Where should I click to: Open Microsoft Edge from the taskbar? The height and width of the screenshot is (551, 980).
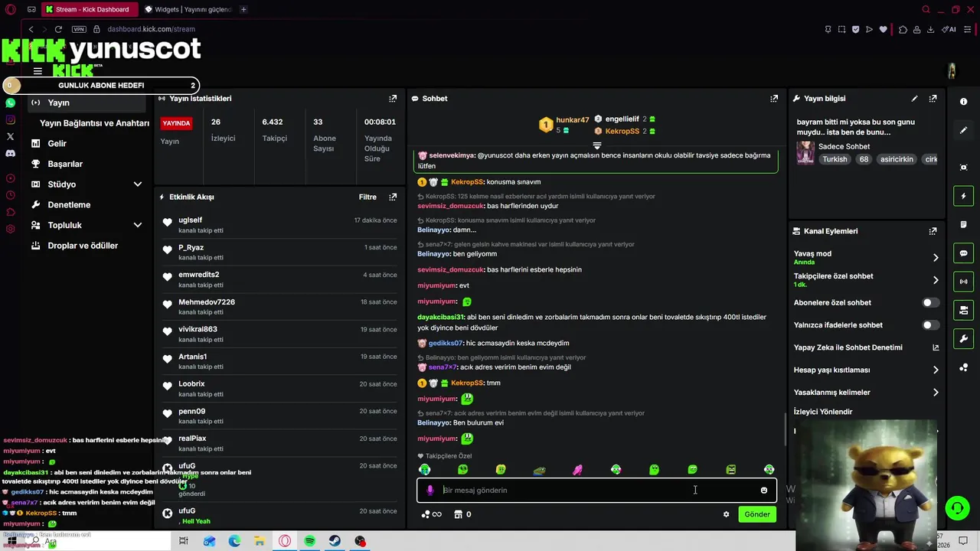pos(234,541)
